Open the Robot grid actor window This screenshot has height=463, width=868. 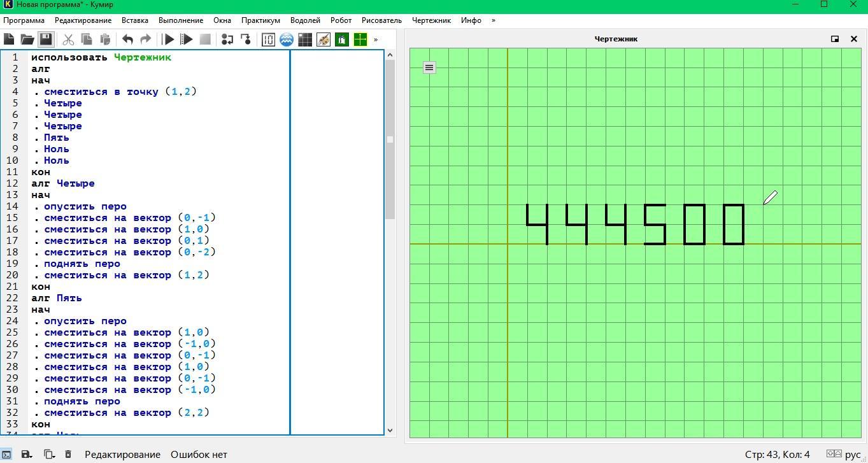coord(305,39)
